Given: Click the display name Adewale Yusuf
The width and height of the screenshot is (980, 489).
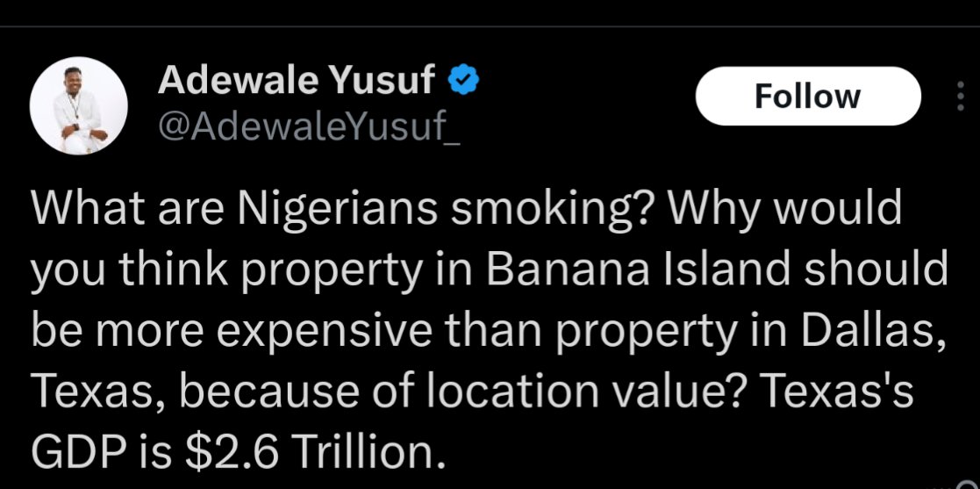Looking at the screenshot, I should 297,82.
